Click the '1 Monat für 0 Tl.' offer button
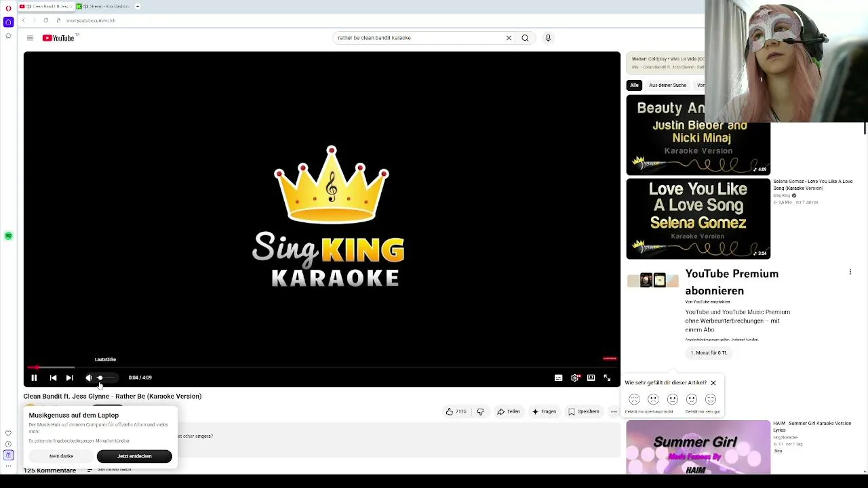The height and width of the screenshot is (488, 868). tap(709, 352)
